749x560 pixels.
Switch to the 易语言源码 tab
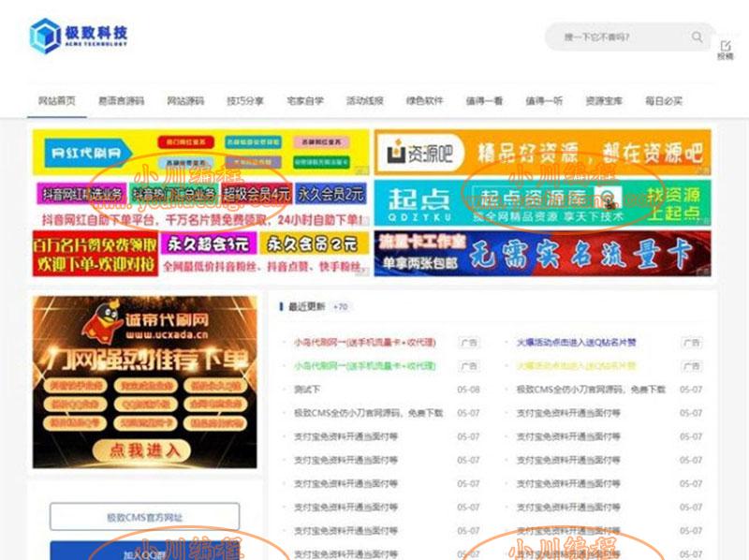121,101
